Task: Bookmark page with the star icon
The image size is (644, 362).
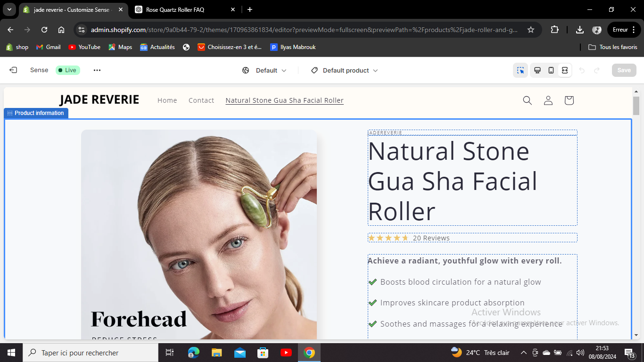Action: 531,30
